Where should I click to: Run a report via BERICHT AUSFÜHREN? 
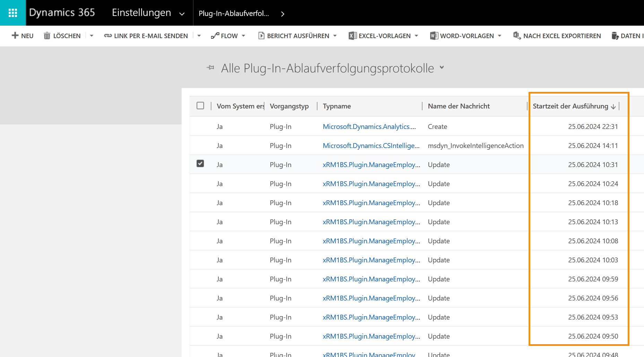point(297,36)
